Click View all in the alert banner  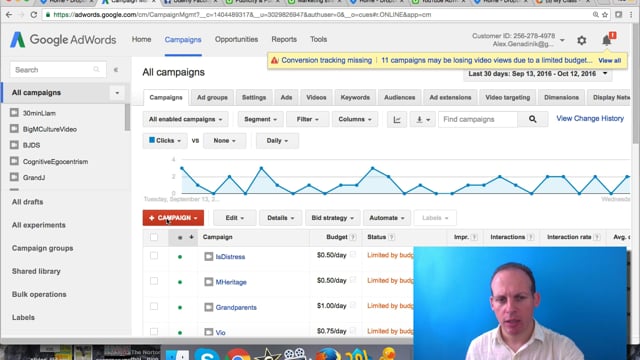(x=609, y=60)
